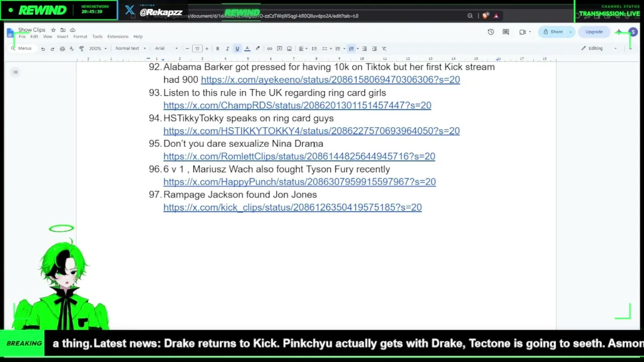Open the View menu
This screenshot has width=644, height=362.
pyautogui.click(x=47, y=37)
